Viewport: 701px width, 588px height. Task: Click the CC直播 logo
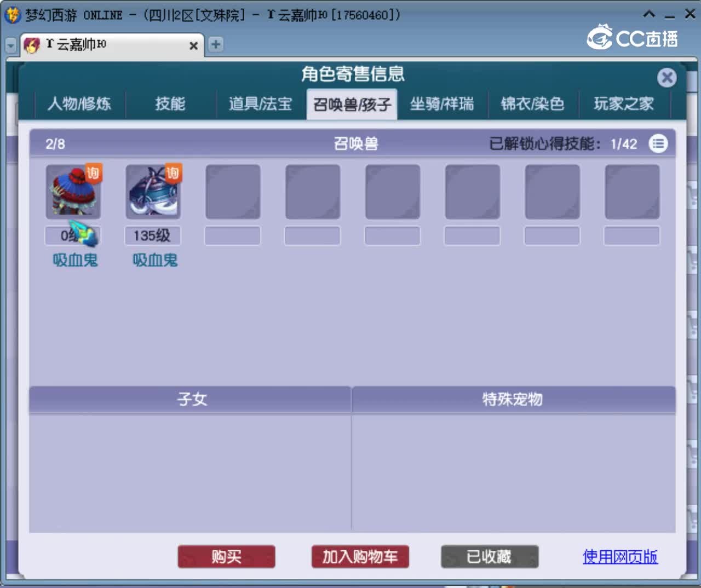click(633, 37)
